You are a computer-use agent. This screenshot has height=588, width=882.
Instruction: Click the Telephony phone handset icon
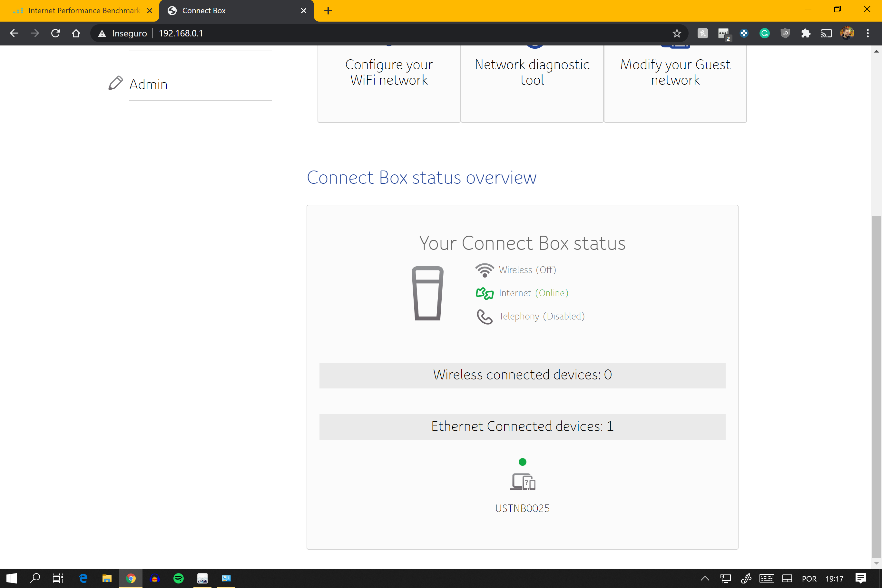click(x=485, y=317)
